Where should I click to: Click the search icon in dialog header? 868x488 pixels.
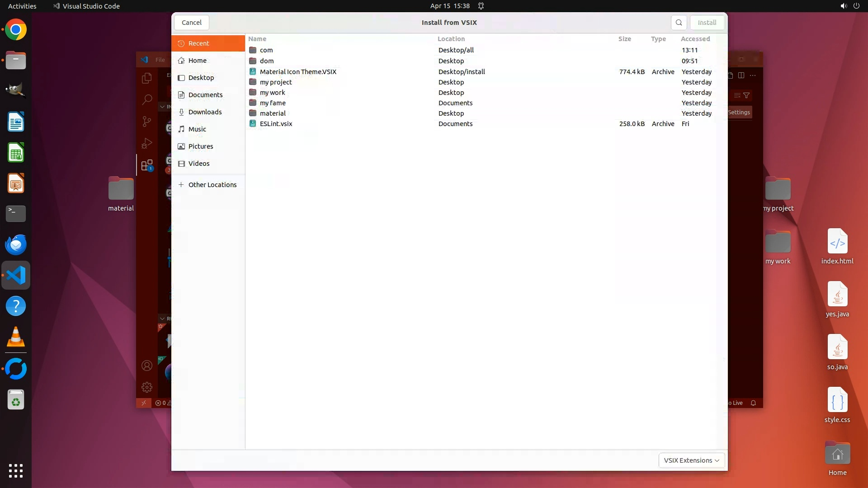click(679, 23)
